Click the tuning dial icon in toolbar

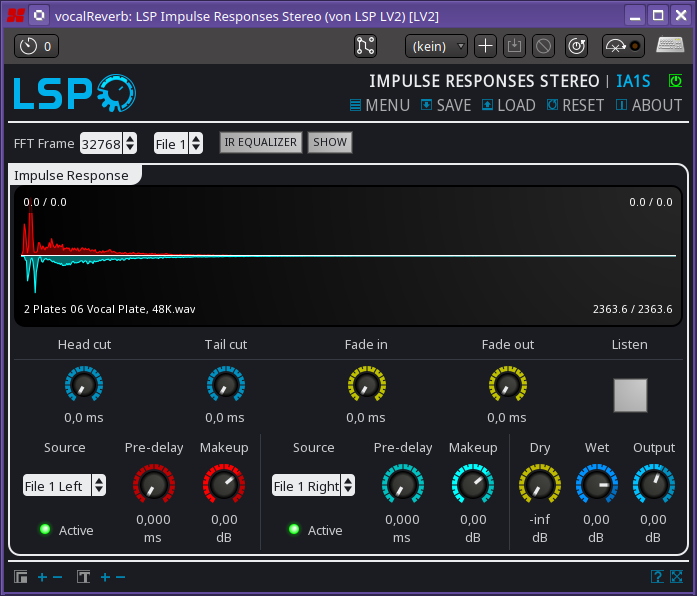tap(577, 45)
